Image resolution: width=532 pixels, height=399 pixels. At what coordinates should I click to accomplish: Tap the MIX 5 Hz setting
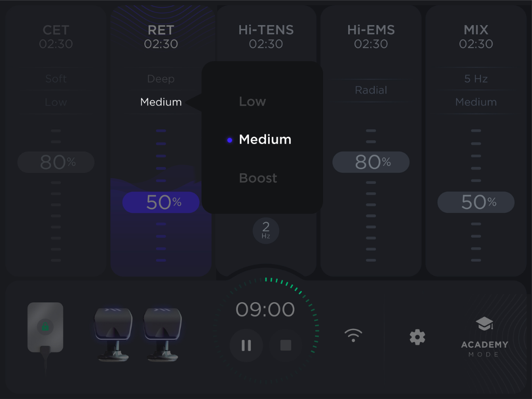(476, 79)
